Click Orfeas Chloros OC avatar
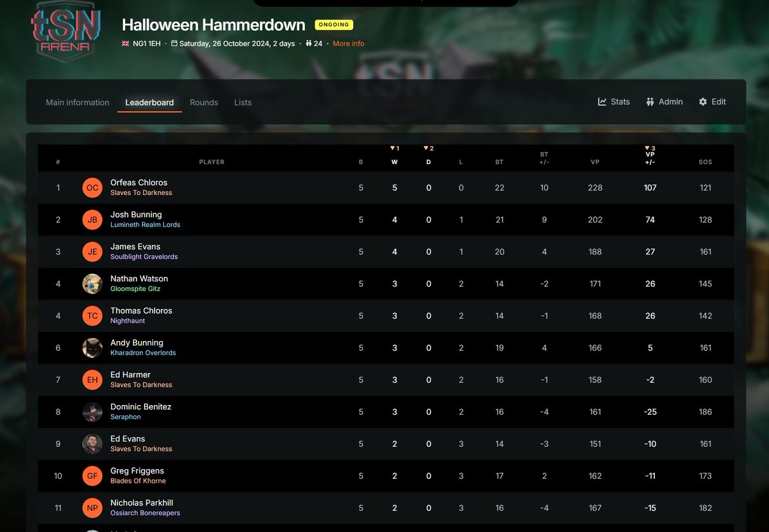Viewport: 769px width, 532px height. (92, 188)
